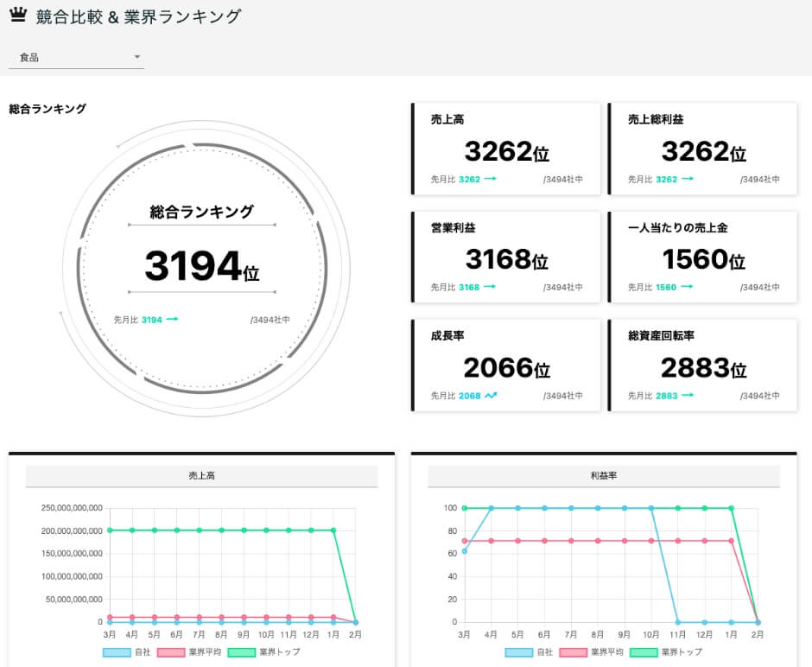The image size is (812, 667).
Task: Click the zigzag growth icon in the 成長率 card
Action: coord(494,396)
